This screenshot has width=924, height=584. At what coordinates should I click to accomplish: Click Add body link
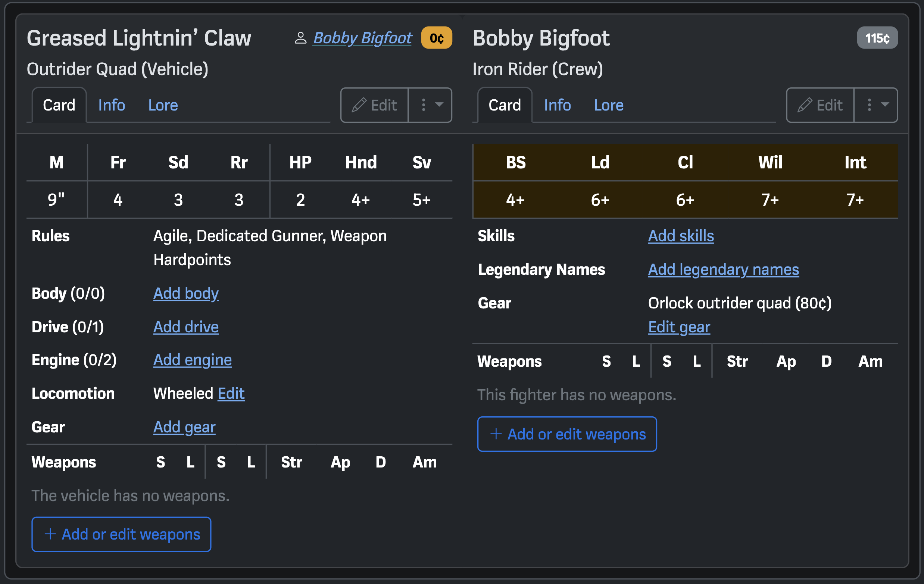click(x=186, y=293)
